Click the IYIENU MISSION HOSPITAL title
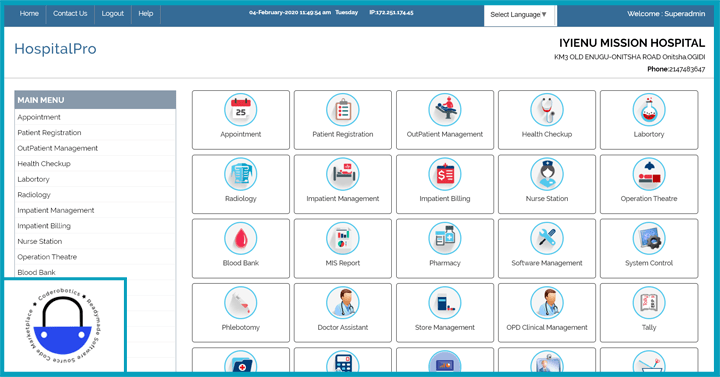Image resolution: width=720 pixels, height=377 pixels. coord(632,43)
